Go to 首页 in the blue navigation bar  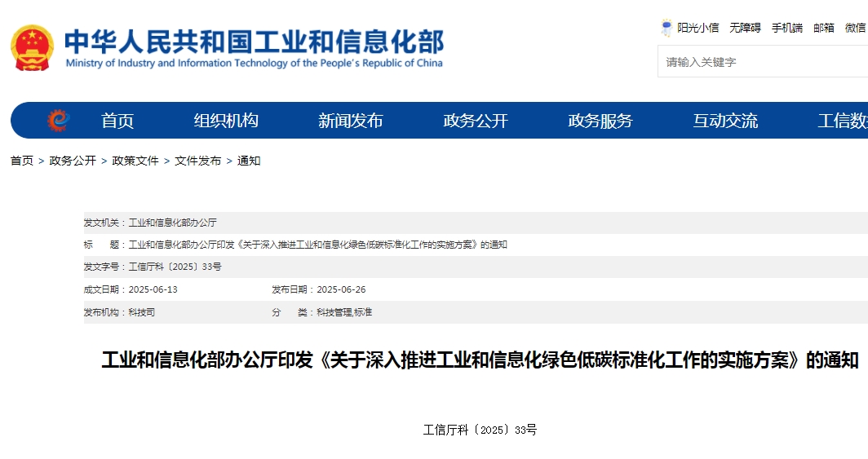coord(117,121)
